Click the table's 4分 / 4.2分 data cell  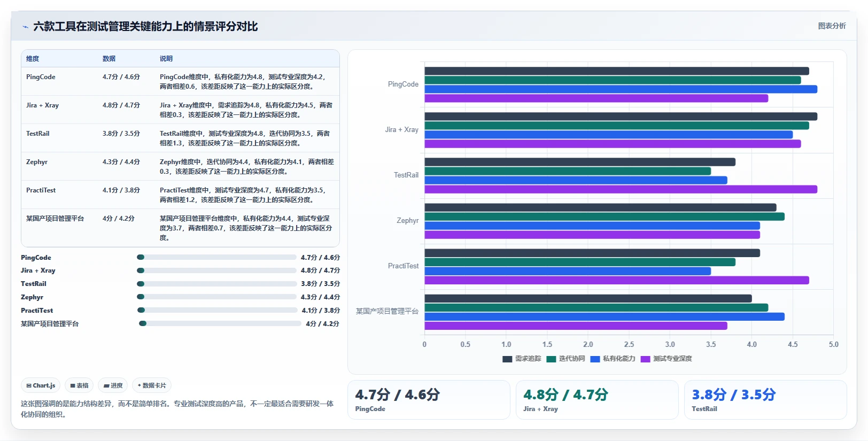coord(119,219)
